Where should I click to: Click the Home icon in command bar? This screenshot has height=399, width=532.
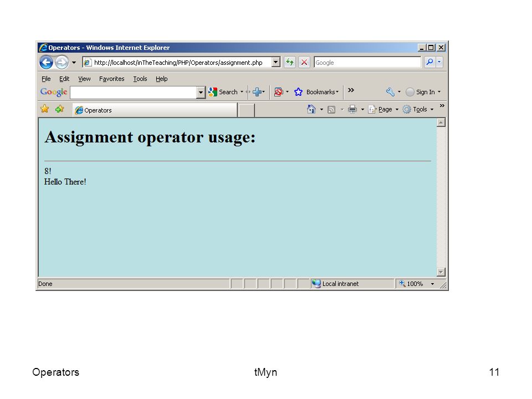(x=311, y=109)
